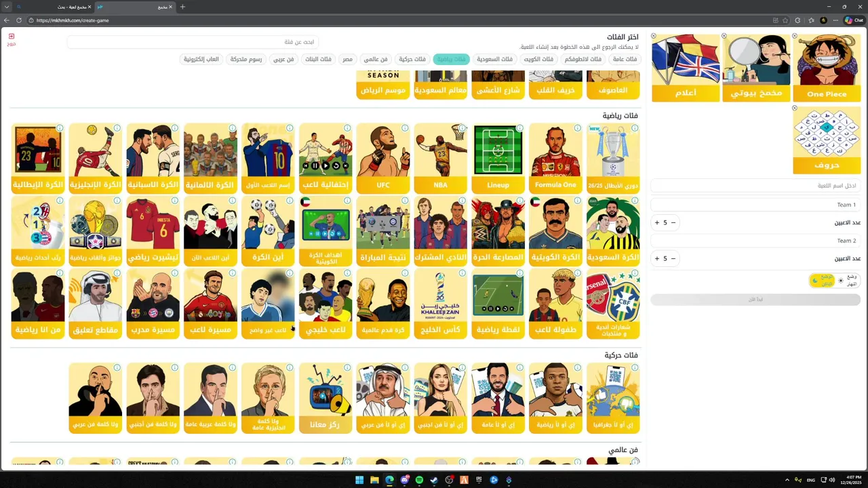Switch to day mode وضع النهار
This screenshot has height=488, width=868.
pos(848,280)
